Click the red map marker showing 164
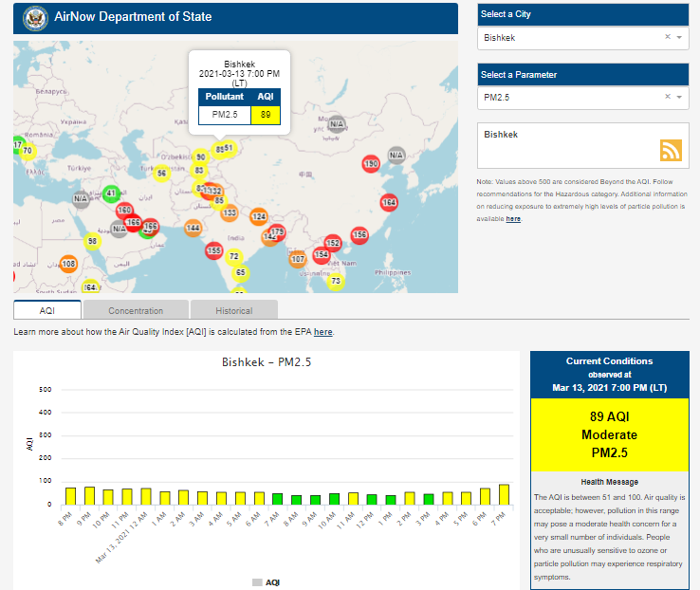Viewport: 700px width, 590px height. click(389, 202)
